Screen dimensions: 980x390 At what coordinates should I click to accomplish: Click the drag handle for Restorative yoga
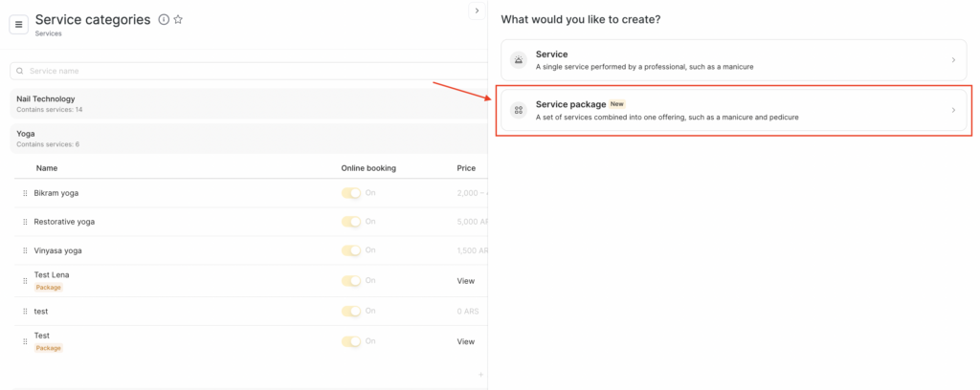(x=25, y=222)
